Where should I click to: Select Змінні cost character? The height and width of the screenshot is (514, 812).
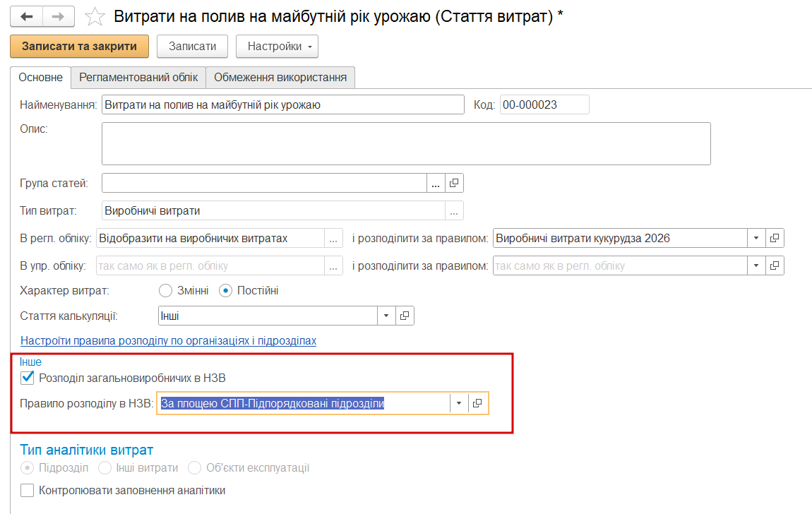tap(166, 291)
